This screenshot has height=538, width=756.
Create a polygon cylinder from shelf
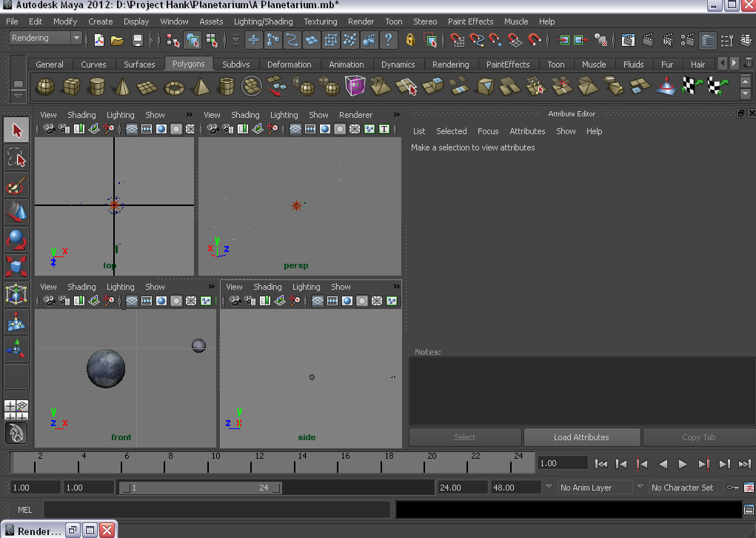click(x=97, y=87)
